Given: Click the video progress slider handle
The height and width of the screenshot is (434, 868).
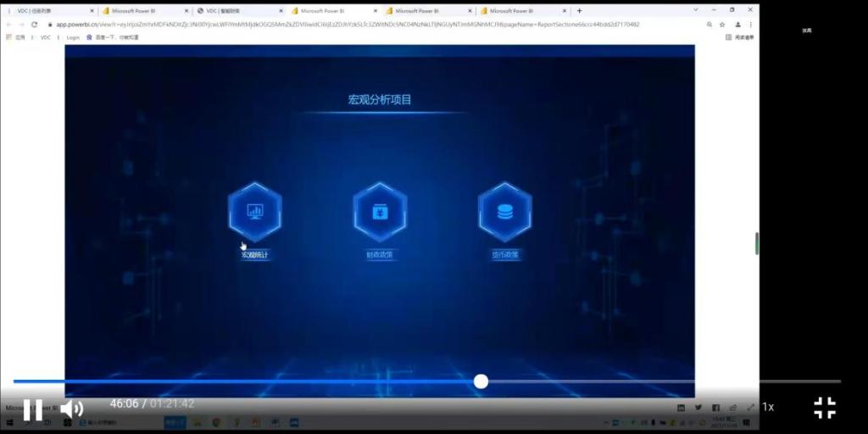Looking at the screenshot, I should pyautogui.click(x=481, y=381).
